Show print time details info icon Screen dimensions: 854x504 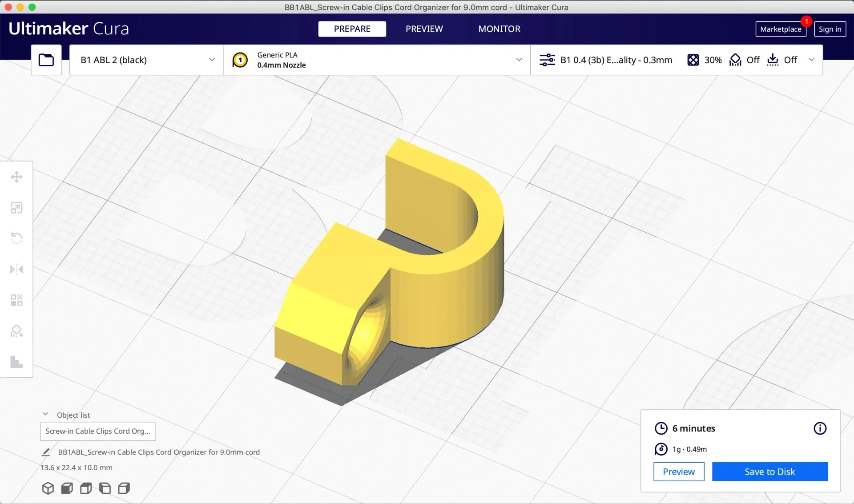click(x=820, y=428)
